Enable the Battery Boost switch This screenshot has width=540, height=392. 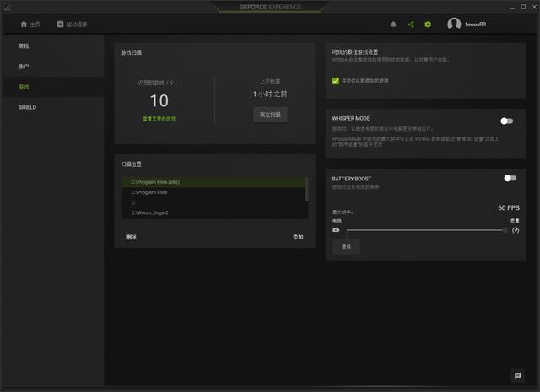[x=510, y=178]
